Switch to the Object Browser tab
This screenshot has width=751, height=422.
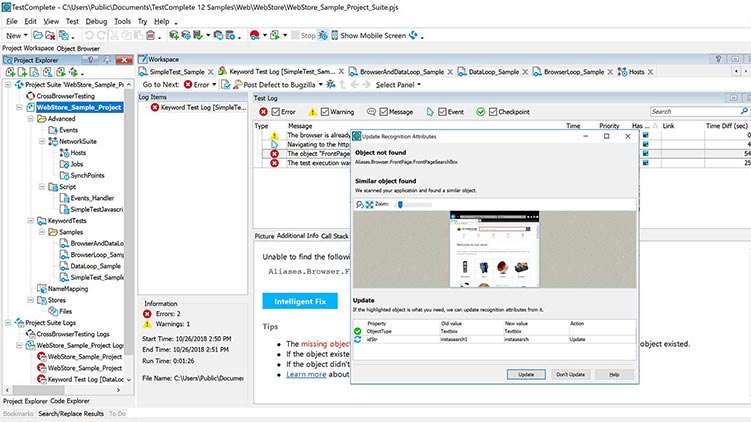click(x=78, y=48)
